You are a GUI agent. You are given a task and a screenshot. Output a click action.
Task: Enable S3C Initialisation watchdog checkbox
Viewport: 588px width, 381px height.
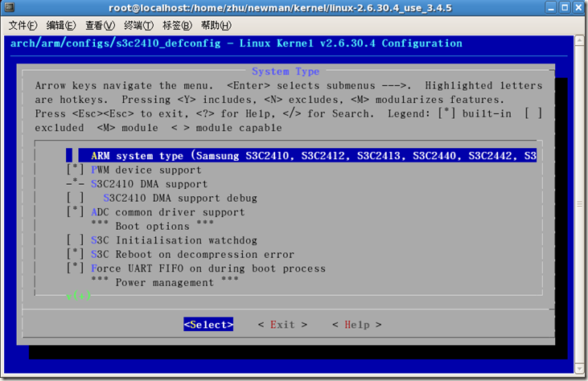coord(75,240)
